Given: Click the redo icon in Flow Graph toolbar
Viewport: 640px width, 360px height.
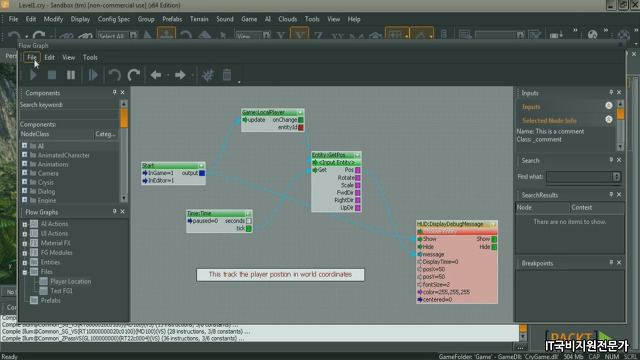Looking at the screenshot, I should [133, 75].
